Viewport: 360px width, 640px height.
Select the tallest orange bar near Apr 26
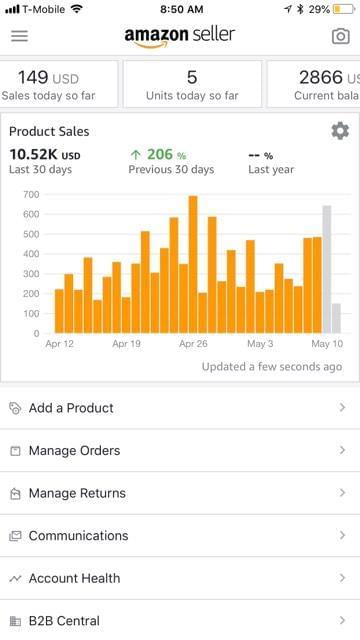(193, 264)
